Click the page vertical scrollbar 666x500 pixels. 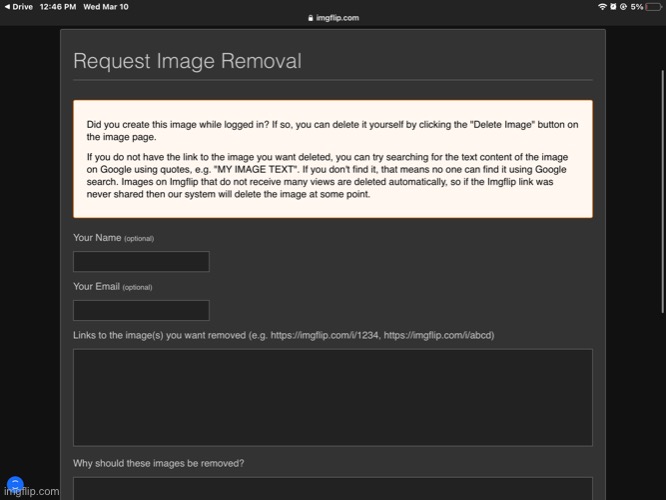(662, 192)
